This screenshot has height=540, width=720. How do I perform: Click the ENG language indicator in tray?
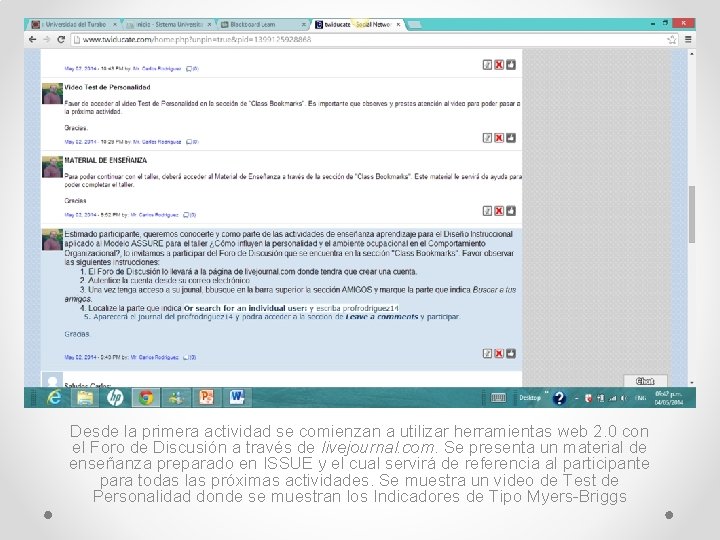(641, 398)
